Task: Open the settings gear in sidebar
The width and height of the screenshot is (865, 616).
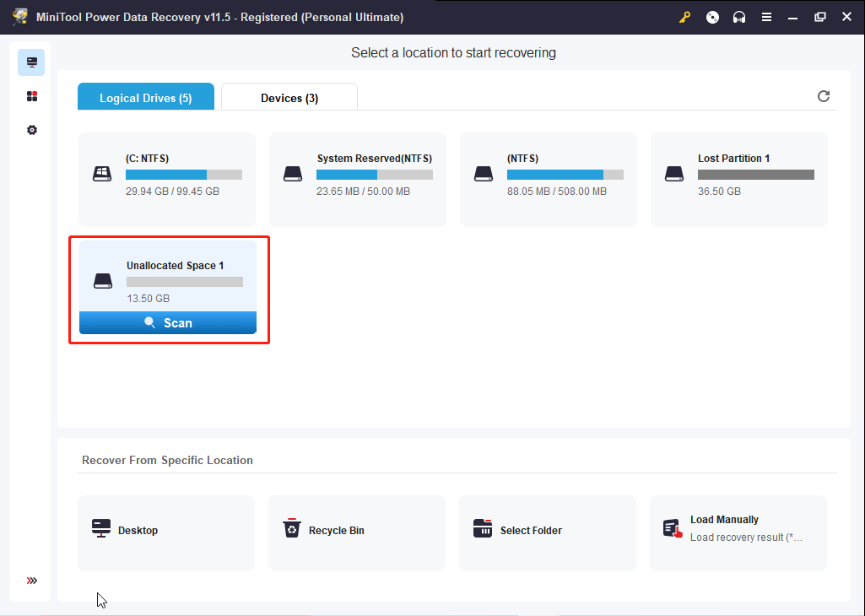Action: pyautogui.click(x=32, y=130)
